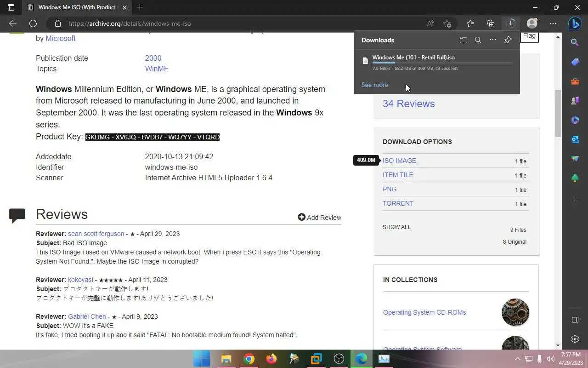This screenshot has width=588, height=368.
Task: Click the Flag button
Action: click(529, 36)
